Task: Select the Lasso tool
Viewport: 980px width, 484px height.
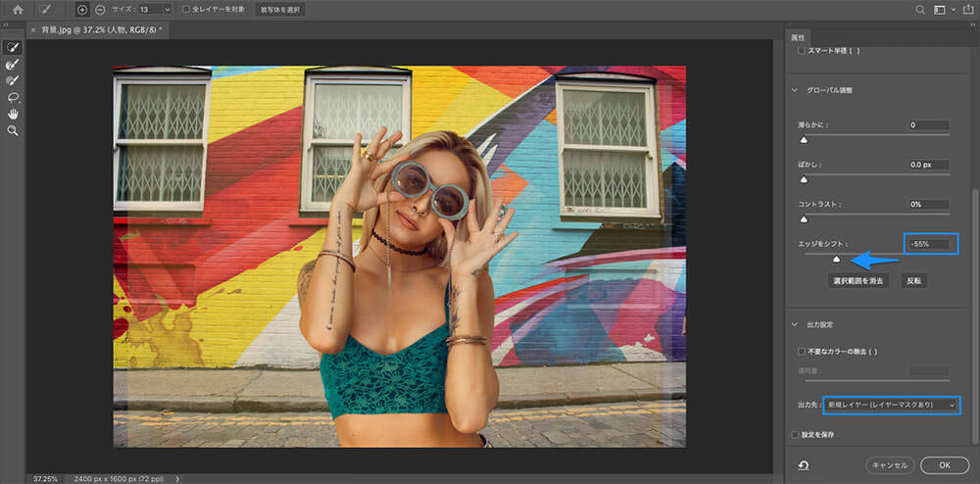Action: point(13,97)
